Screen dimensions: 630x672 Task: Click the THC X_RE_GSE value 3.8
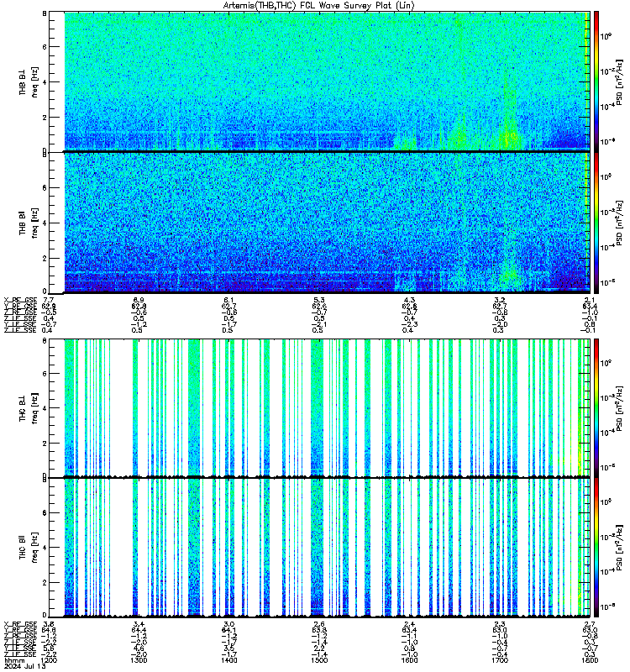(x=49, y=624)
